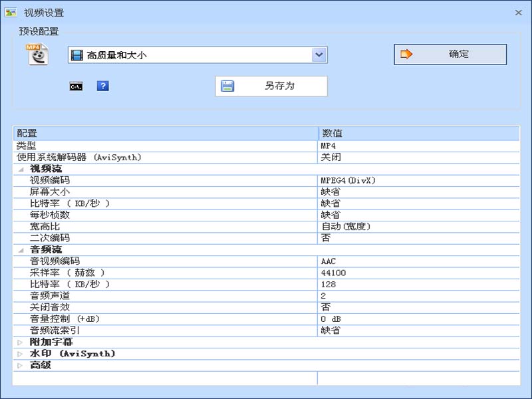The height and width of the screenshot is (399, 532).
Task: Click the MP4 preset icon beside the dropdown
Action: point(38,55)
